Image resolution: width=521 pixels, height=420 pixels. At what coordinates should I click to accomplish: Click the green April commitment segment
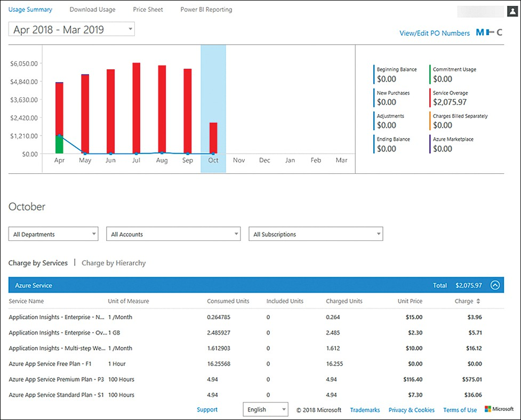pos(60,144)
